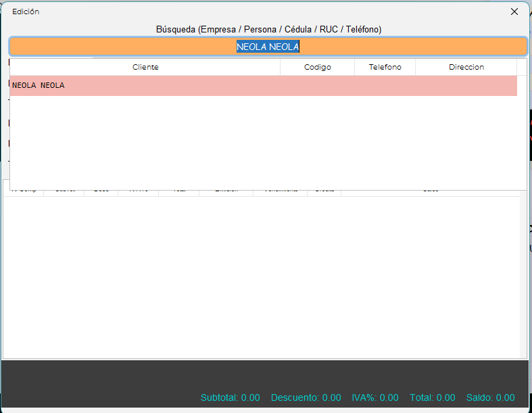The image size is (532, 413).
Task: Click the Edición window title
Action: coord(26,11)
